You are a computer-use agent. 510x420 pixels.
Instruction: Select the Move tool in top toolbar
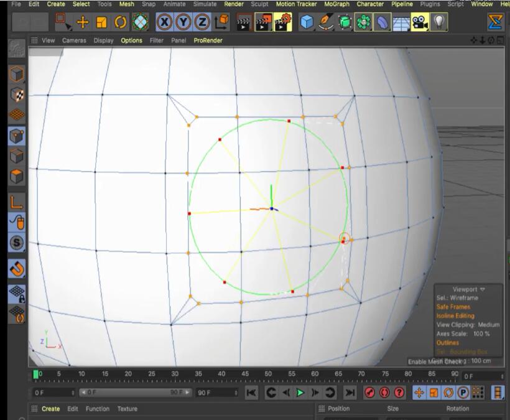point(82,22)
